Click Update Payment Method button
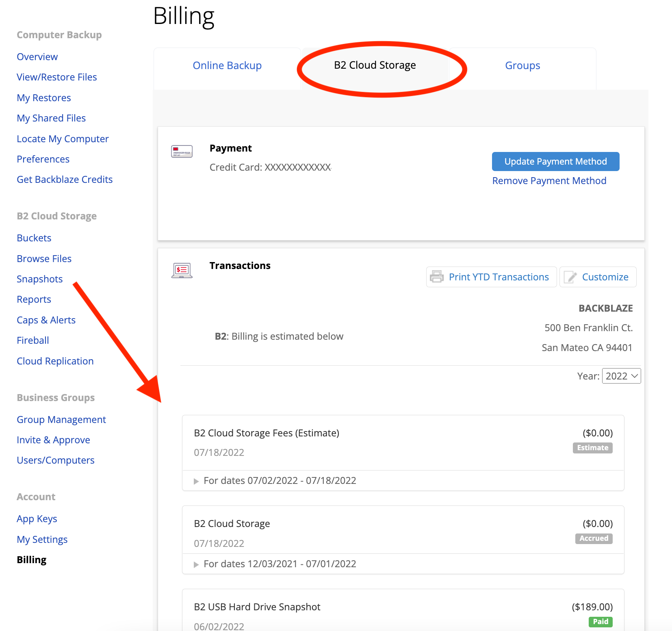 click(555, 161)
